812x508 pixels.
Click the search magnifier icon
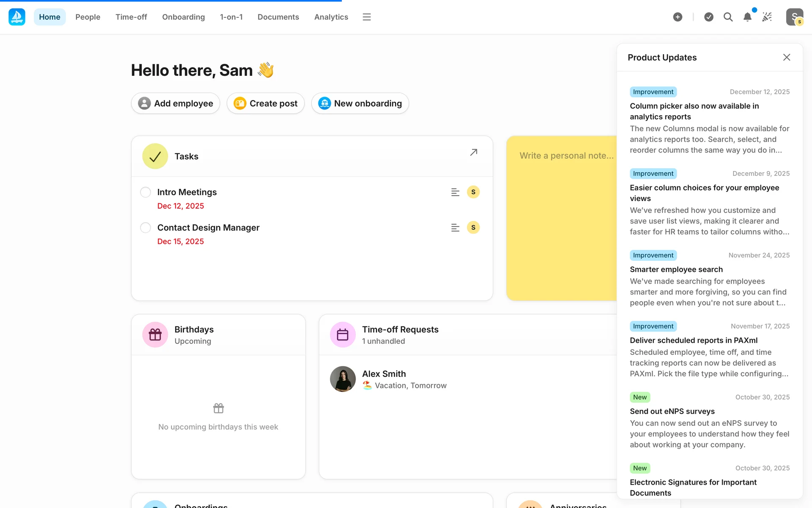point(728,17)
